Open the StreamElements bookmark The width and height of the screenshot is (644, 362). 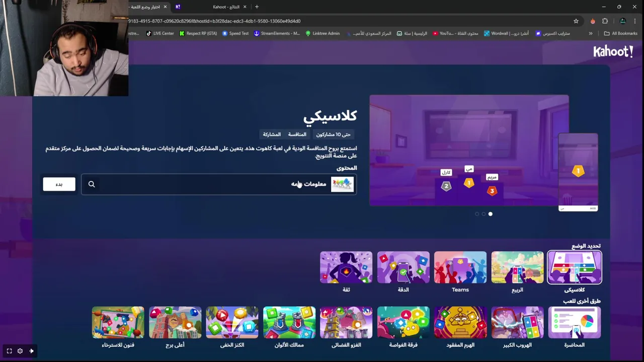277,33
